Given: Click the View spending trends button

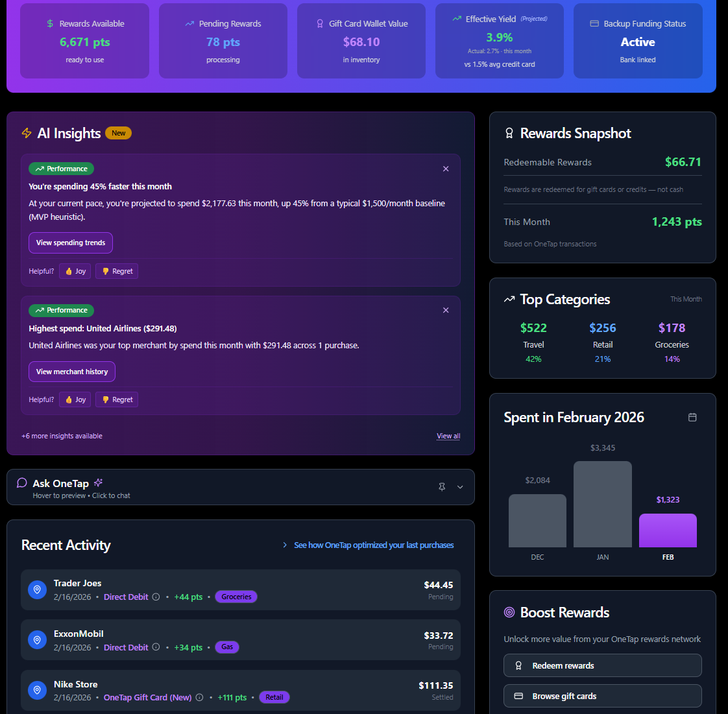Looking at the screenshot, I should pyautogui.click(x=70, y=243).
